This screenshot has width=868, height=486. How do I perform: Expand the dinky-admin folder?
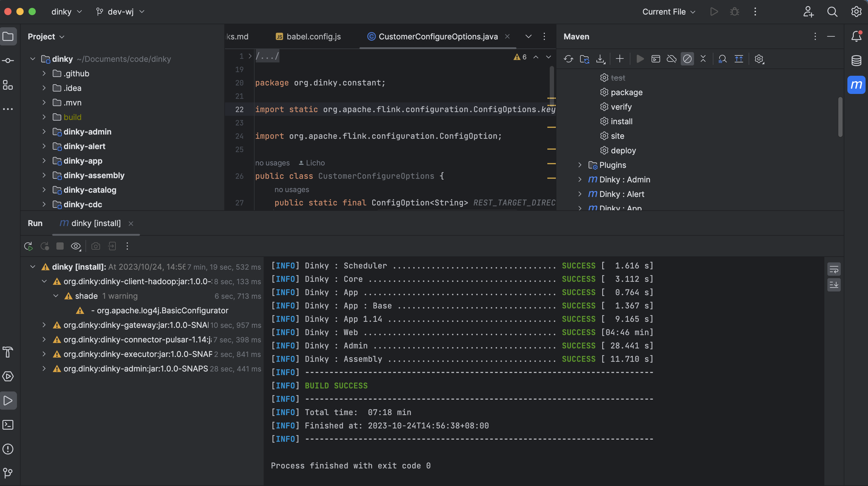coord(44,132)
